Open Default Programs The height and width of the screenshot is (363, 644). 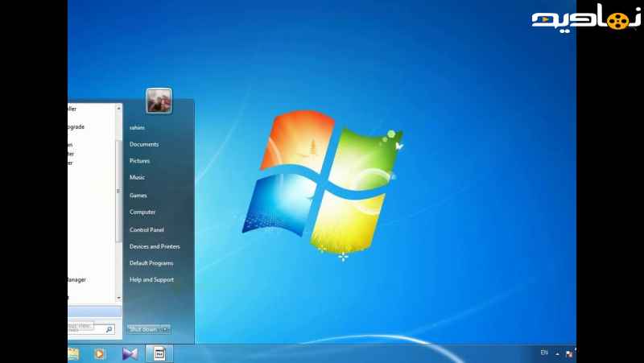151,263
